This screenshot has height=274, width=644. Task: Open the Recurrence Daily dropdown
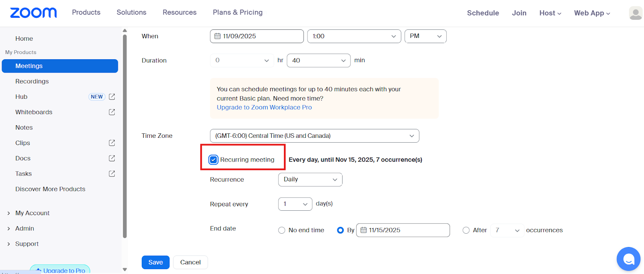(310, 180)
